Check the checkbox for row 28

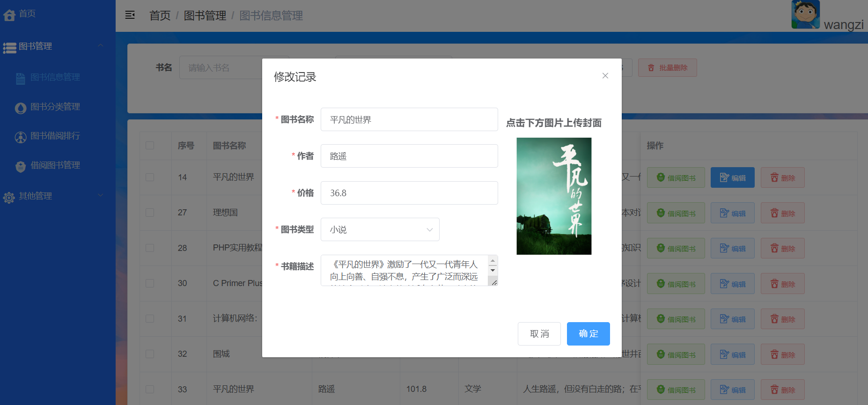(x=150, y=248)
